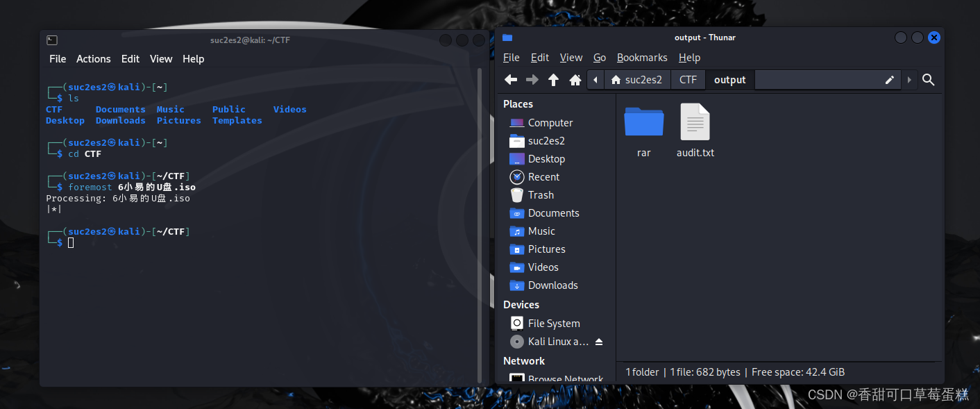Open terminal File menu

pyautogui.click(x=58, y=59)
